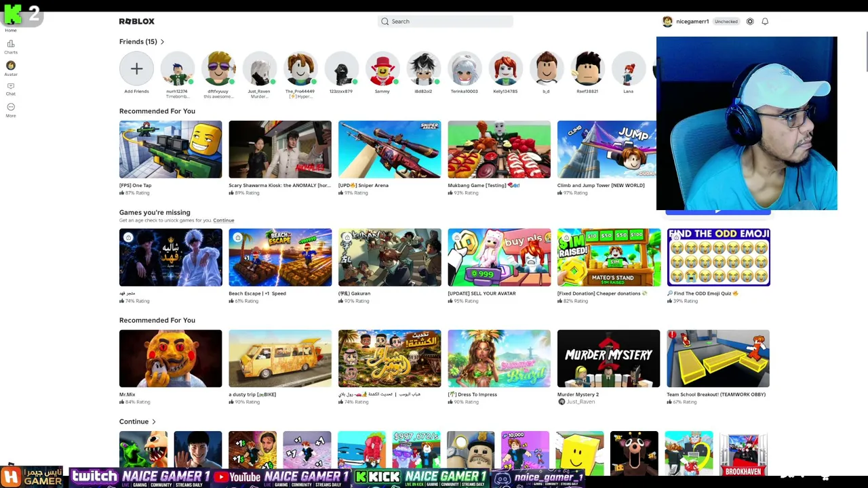Open the notifications bell
Viewport: 868px width, 488px height.
pos(765,22)
